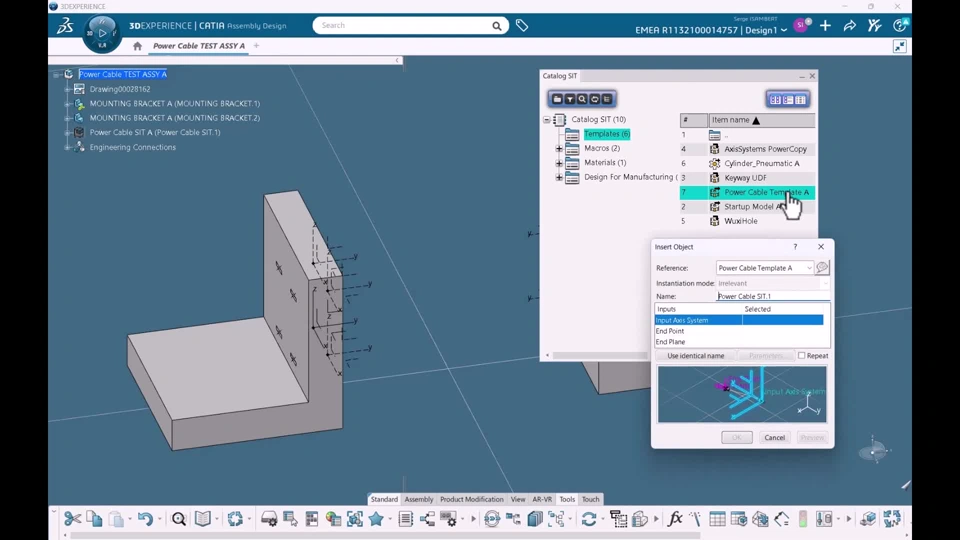Click the Share arrow icon in top bar

[x=850, y=26]
